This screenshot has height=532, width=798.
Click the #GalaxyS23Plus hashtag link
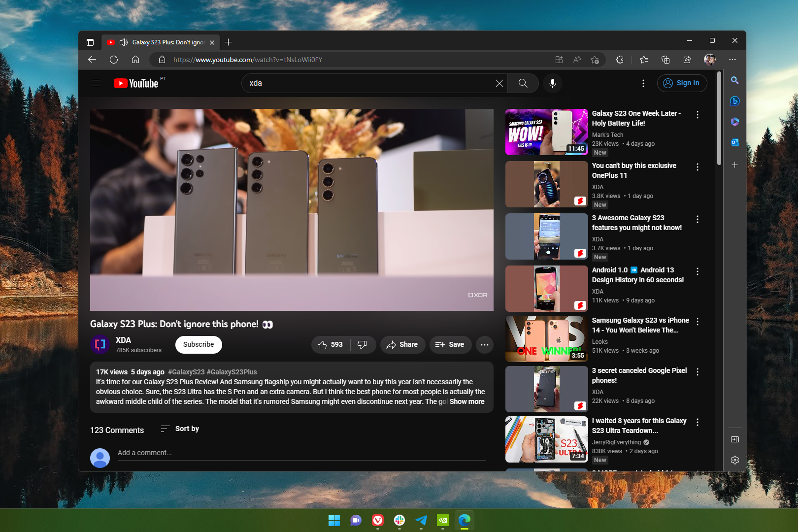coord(232,372)
